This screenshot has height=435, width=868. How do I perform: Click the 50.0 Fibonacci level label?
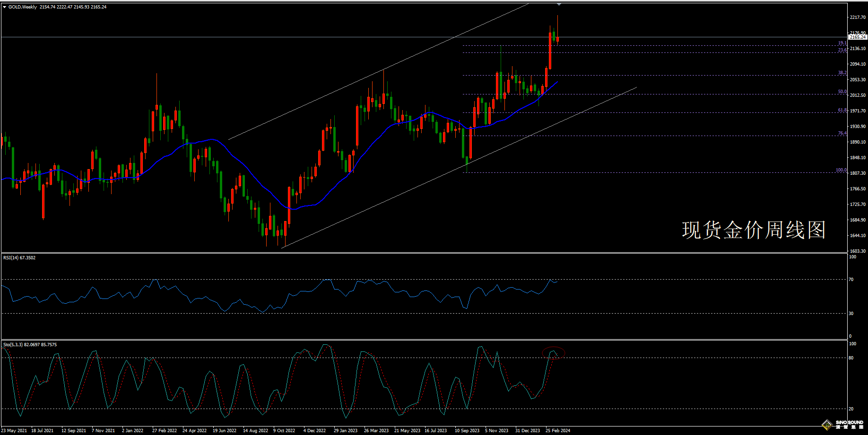[x=842, y=92]
